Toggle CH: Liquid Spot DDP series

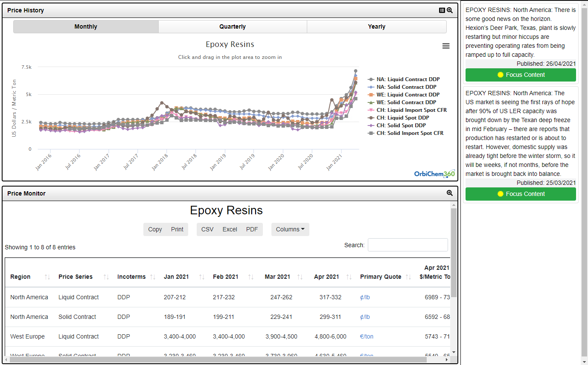(x=398, y=118)
